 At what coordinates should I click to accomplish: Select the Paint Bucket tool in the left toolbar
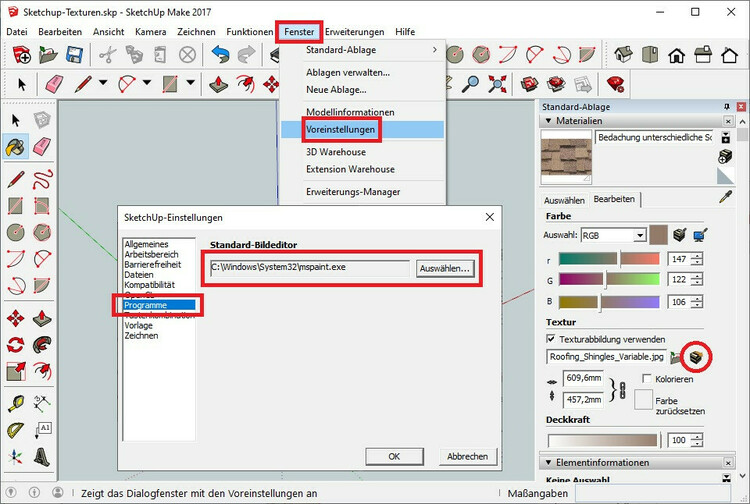click(15, 146)
